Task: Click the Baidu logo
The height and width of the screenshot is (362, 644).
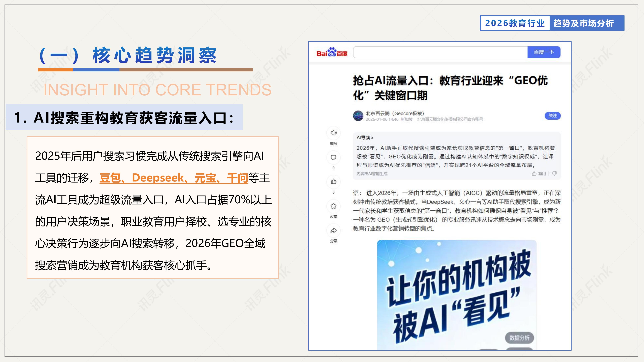Action: (x=332, y=52)
